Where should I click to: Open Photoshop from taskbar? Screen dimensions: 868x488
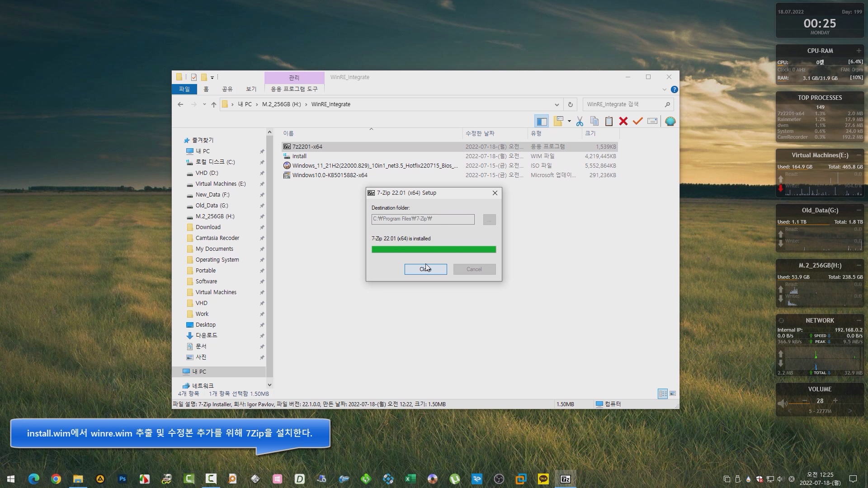point(122,479)
